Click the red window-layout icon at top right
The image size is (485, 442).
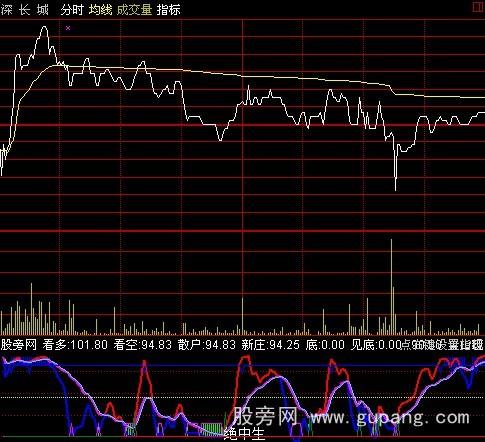click(479, 7)
